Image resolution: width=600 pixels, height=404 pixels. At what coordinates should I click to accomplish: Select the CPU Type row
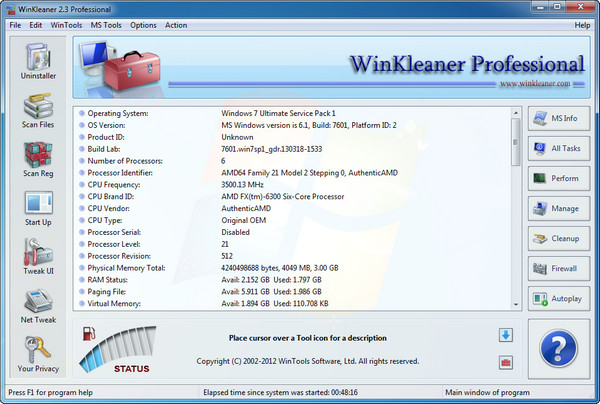(x=293, y=220)
